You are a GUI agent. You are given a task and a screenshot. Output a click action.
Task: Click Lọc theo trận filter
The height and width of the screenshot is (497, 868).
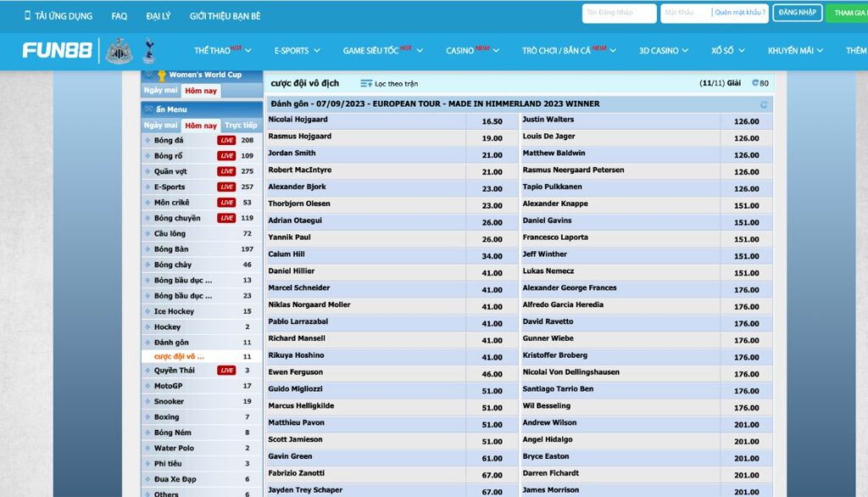pos(389,84)
